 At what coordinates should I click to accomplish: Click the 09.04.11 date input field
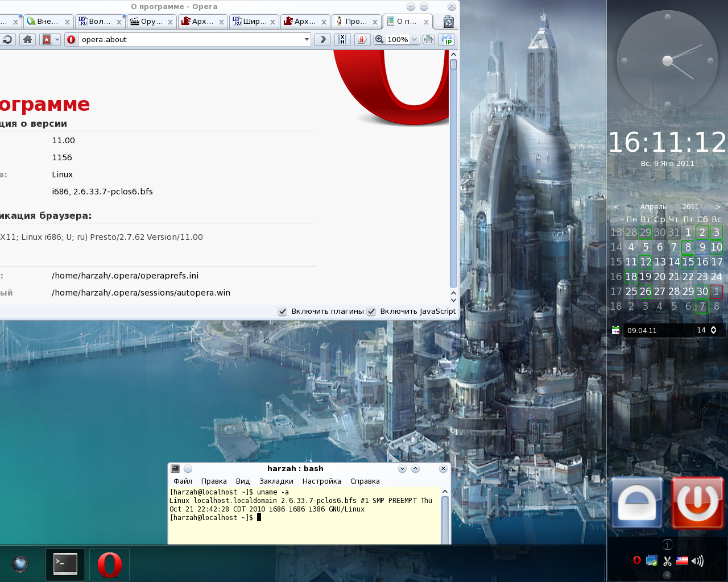click(x=658, y=330)
